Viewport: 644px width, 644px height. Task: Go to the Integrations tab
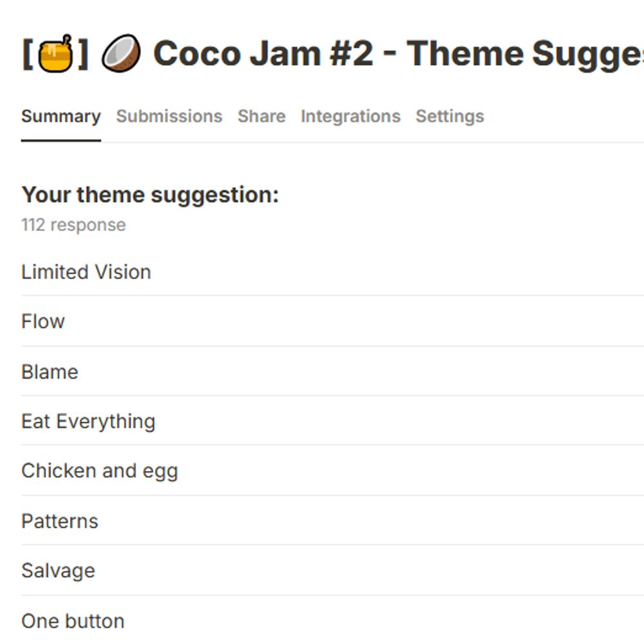350,116
